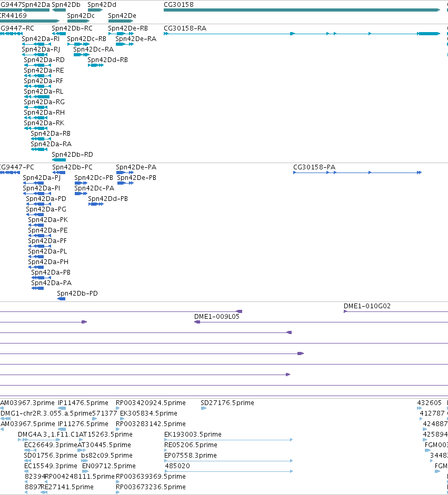The image size is (448, 495).
Task: Open transcript label Spn42Da-RJ
Action: click(x=41, y=49)
